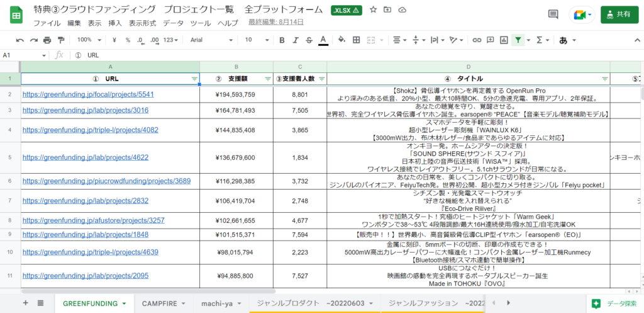Open more number formats 123 dropdown

[170, 40]
